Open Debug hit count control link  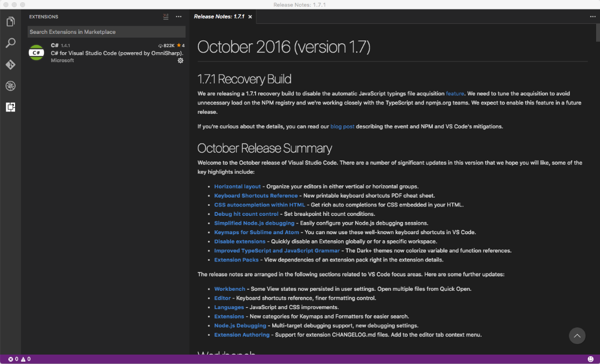click(246, 214)
